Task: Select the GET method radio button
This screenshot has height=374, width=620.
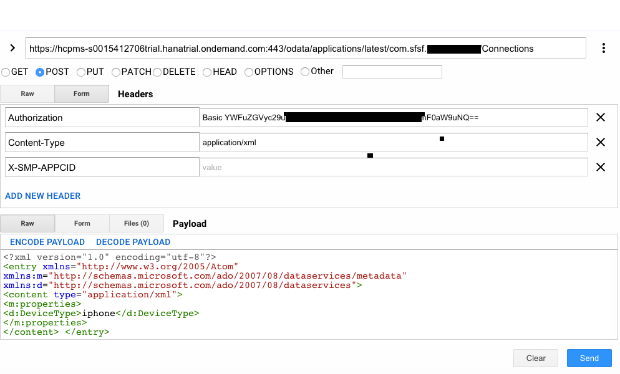Action: point(6,72)
